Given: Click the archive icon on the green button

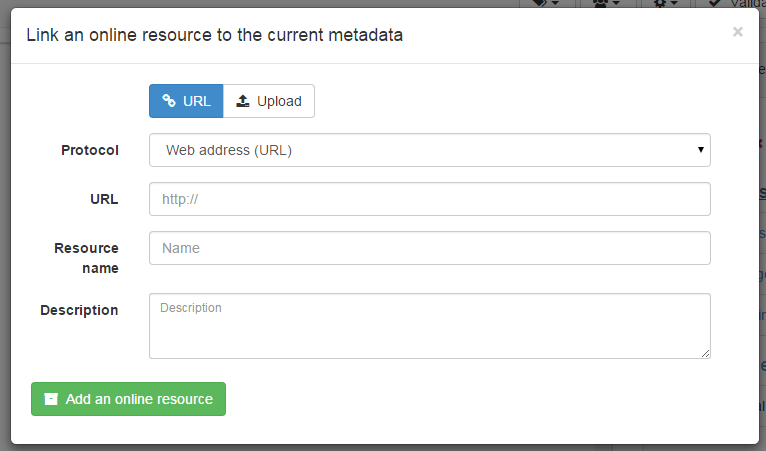Looking at the screenshot, I should click(x=51, y=399).
